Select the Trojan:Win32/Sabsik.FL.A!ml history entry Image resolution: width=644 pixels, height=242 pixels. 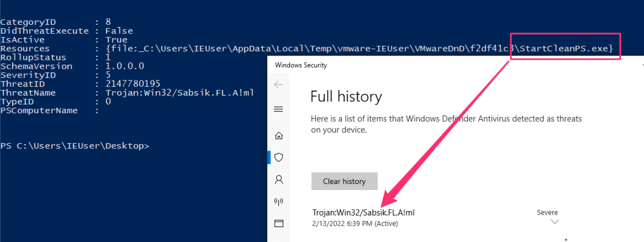pos(363,213)
